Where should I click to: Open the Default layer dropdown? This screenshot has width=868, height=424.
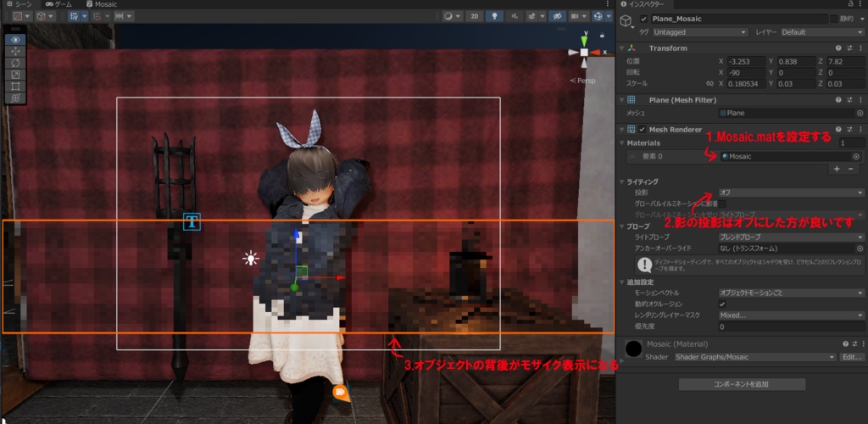pyautogui.click(x=822, y=32)
